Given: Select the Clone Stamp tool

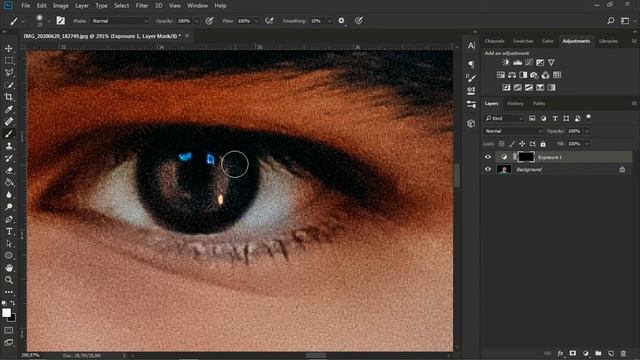Looking at the screenshot, I should pos(9,146).
